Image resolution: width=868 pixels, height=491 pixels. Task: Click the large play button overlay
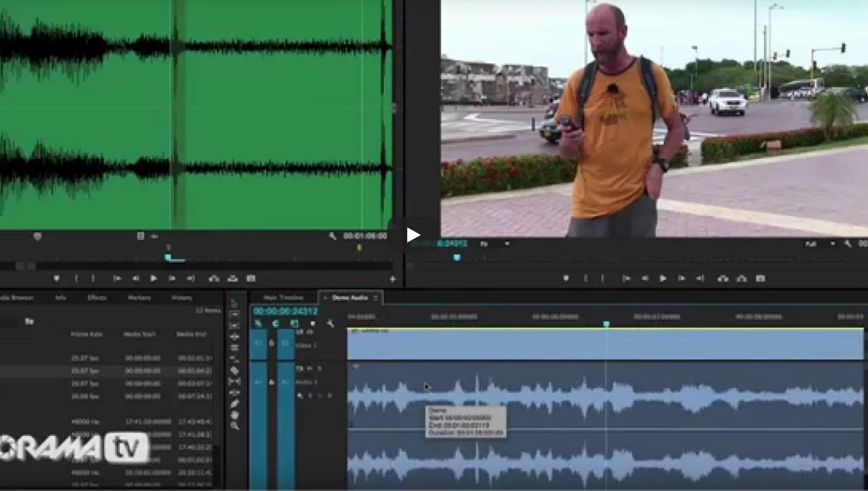coord(413,235)
